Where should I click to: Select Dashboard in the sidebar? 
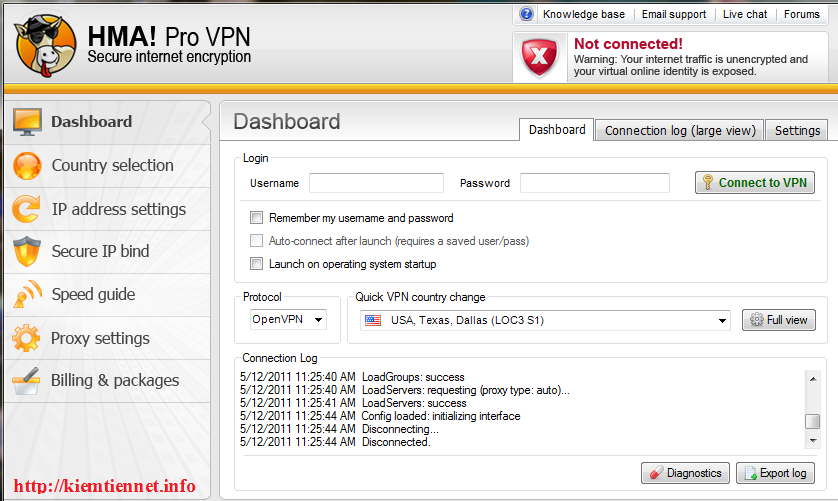[x=107, y=122]
